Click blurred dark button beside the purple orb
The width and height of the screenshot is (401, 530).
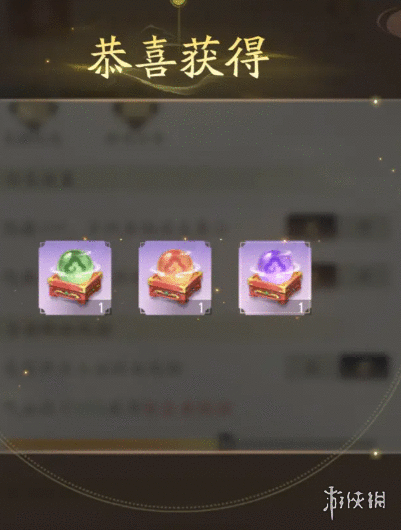324,274
